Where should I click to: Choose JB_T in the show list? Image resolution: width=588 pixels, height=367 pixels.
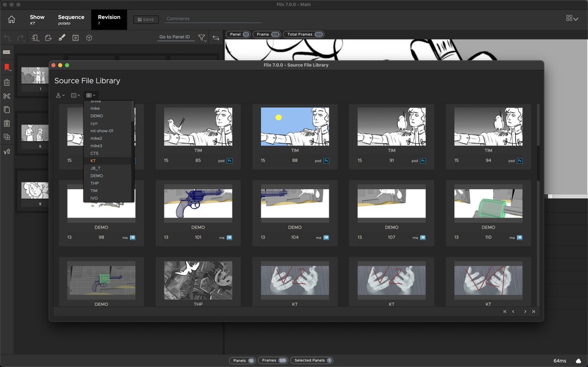pos(109,168)
